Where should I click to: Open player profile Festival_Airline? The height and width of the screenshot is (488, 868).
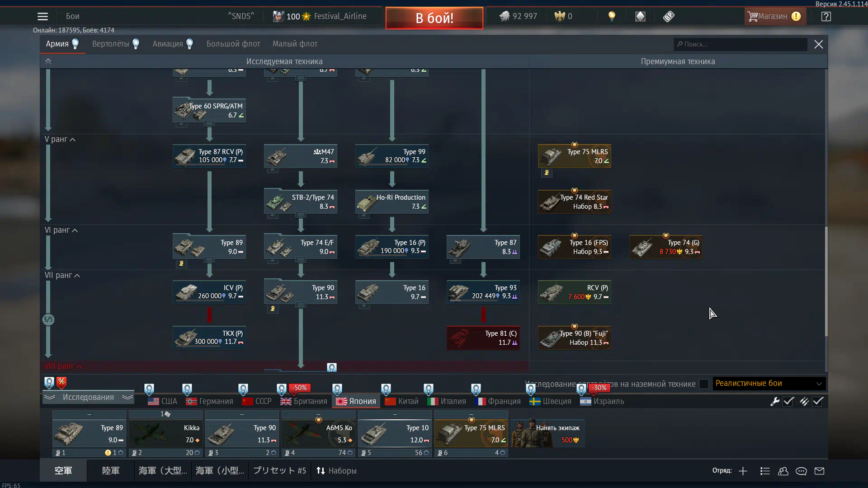tap(320, 16)
